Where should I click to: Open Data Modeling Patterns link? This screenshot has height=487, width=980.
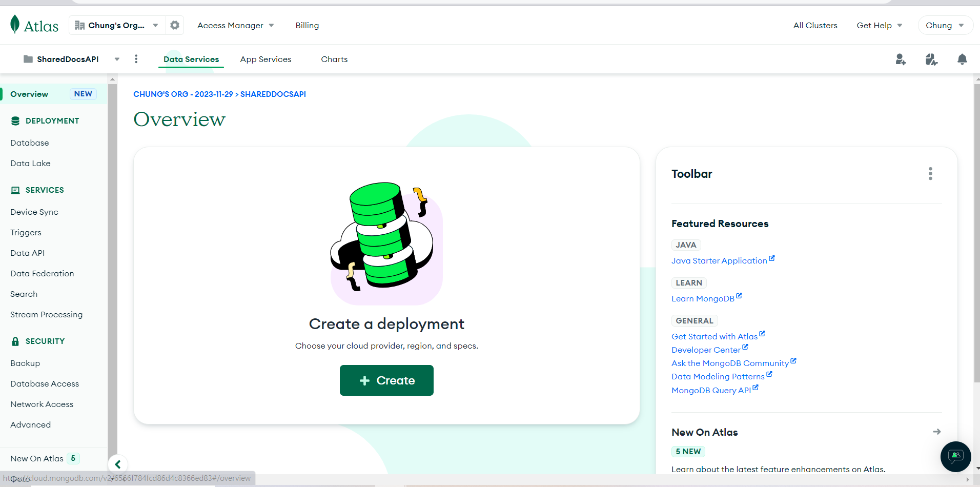click(718, 376)
